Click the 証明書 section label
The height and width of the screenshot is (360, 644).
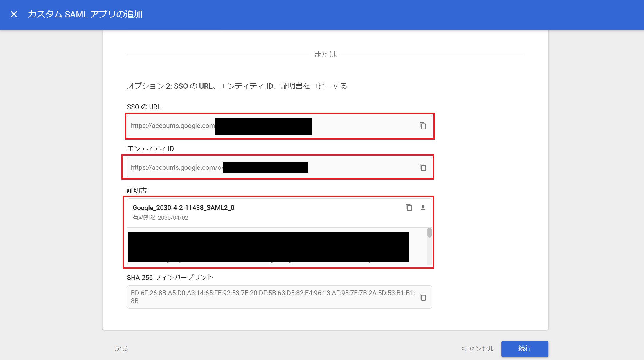click(x=137, y=191)
